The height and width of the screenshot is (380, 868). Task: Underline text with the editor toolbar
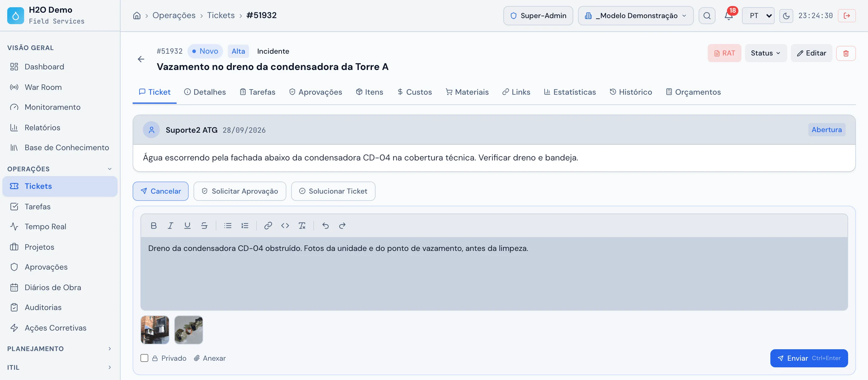click(x=187, y=226)
